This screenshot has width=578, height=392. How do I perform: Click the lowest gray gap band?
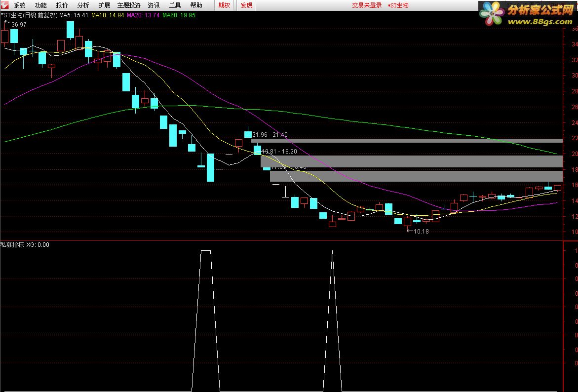coord(417,176)
